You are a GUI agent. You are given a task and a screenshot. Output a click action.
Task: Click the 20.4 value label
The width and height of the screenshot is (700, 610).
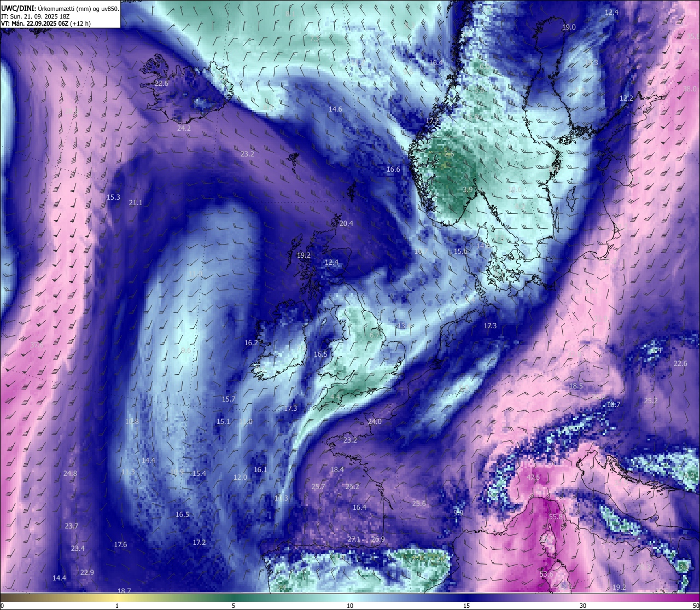click(x=346, y=223)
